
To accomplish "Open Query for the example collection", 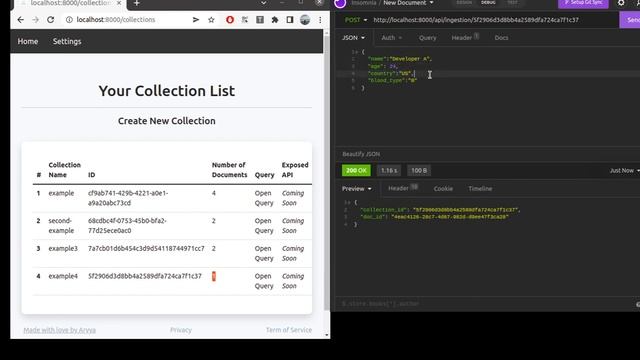I will (x=264, y=198).
